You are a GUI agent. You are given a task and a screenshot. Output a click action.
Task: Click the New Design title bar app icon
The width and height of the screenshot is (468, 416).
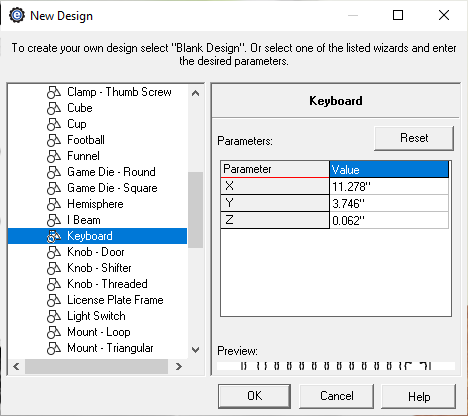click(17, 15)
